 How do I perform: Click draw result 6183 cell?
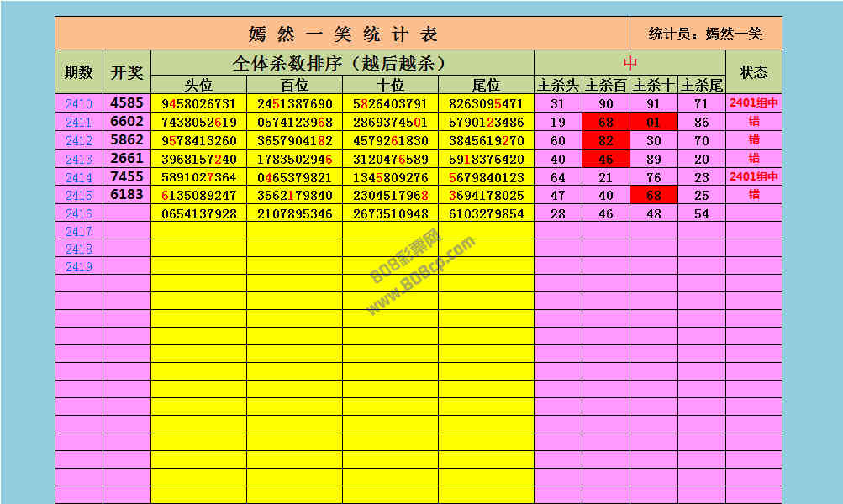click(x=127, y=195)
